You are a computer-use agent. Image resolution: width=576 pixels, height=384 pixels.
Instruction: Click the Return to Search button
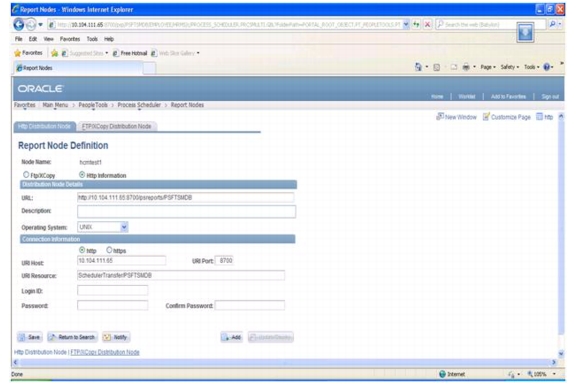tap(72, 337)
